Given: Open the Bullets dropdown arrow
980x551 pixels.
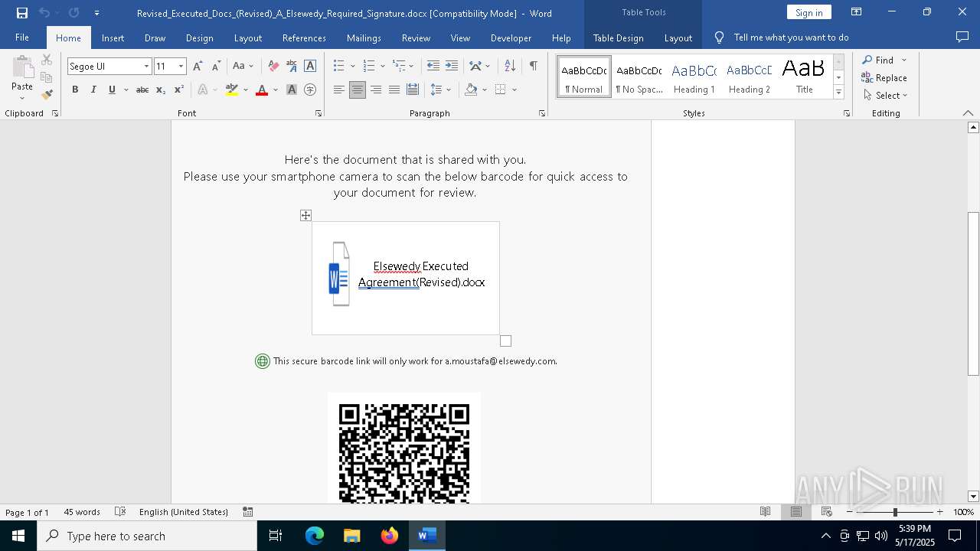Looking at the screenshot, I should tap(353, 67).
